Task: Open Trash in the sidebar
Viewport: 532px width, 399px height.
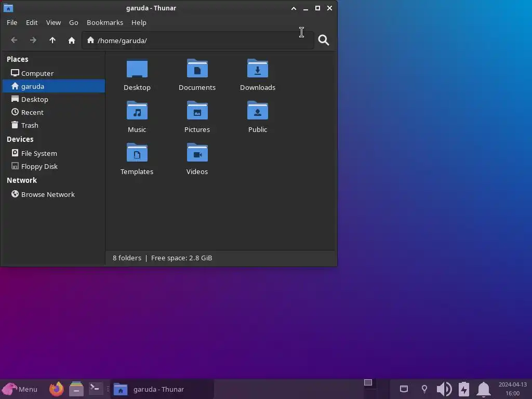Action: pos(54,125)
